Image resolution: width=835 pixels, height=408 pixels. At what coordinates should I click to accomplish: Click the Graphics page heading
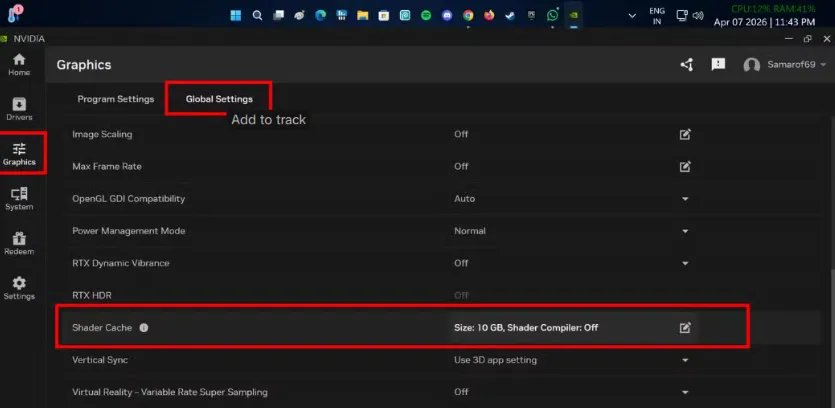tap(84, 65)
